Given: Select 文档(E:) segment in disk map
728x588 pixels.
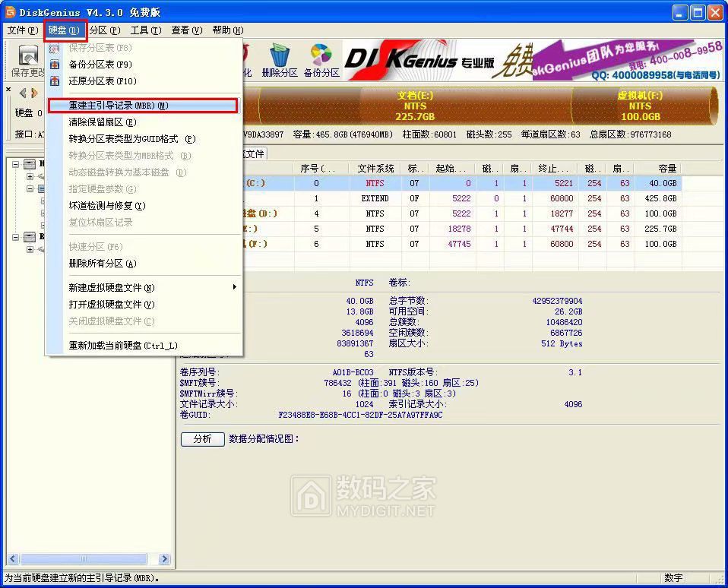Looking at the screenshot, I should (415, 106).
